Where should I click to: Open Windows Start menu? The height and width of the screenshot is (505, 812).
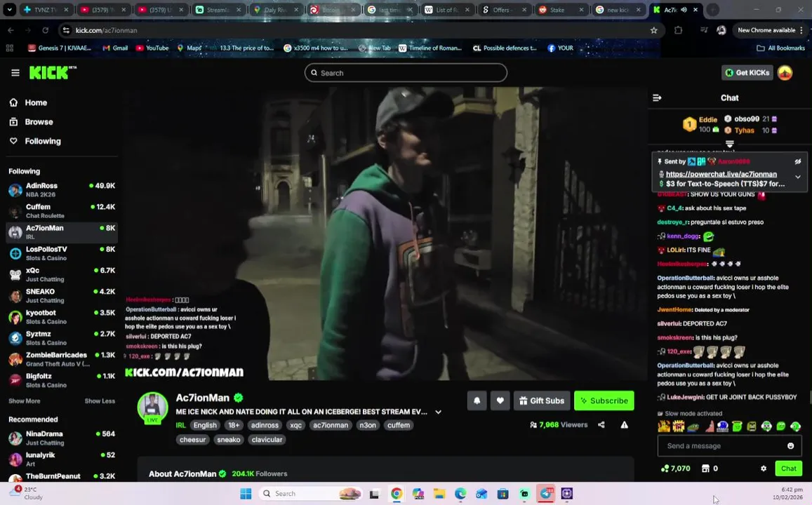click(x=246, y=494)
